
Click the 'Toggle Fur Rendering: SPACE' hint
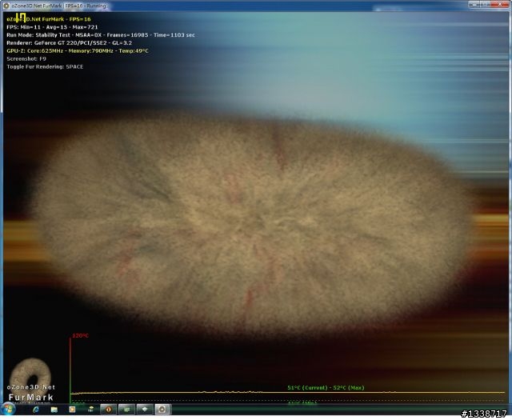[x=45, y=66]
